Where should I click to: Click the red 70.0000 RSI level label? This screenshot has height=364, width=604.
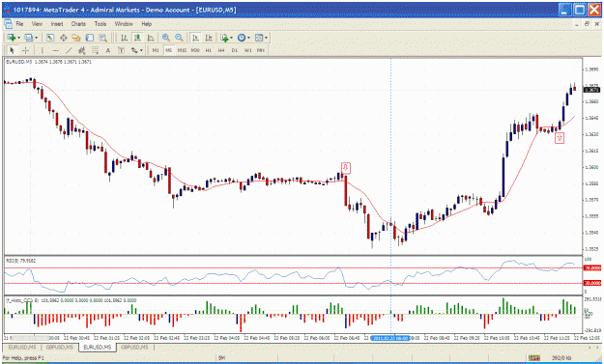(592, 267)
